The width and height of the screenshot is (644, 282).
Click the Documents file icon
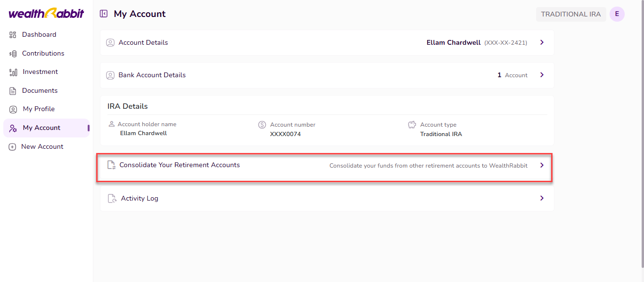[13, 91]
